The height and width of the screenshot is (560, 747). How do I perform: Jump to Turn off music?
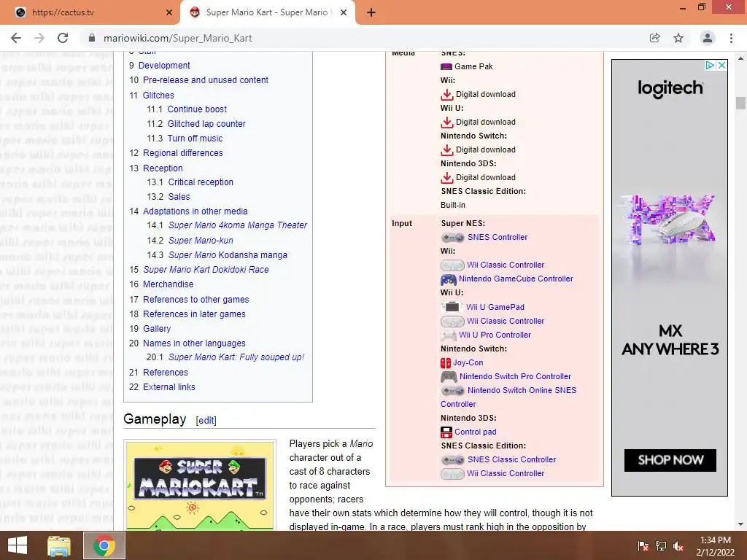(195, 139)
